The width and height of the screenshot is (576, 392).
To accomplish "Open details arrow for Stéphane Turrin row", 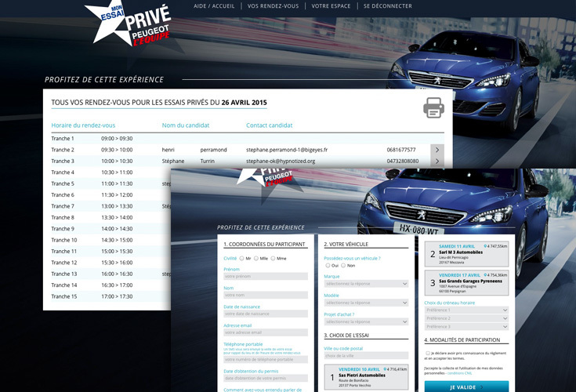I will tap(437, 162).
